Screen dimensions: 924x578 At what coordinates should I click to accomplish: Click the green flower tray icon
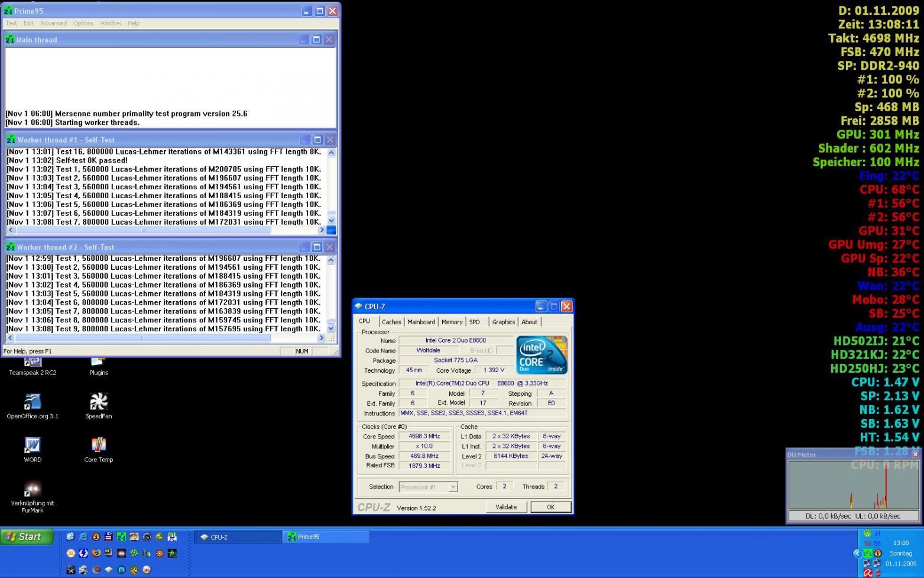coord(867,533)
